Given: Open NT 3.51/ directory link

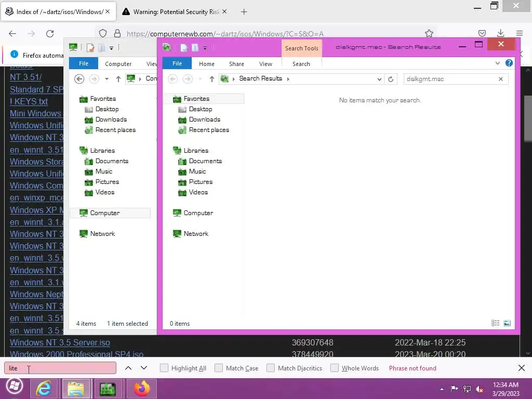Looking at the screenshot, I should [x=26, y=77].
